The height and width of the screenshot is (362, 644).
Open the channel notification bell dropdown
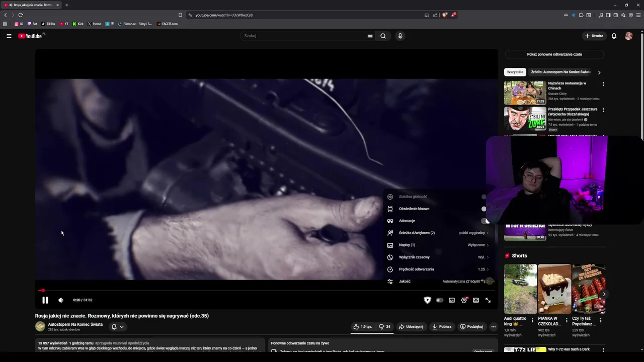click(x=117, y=326)
